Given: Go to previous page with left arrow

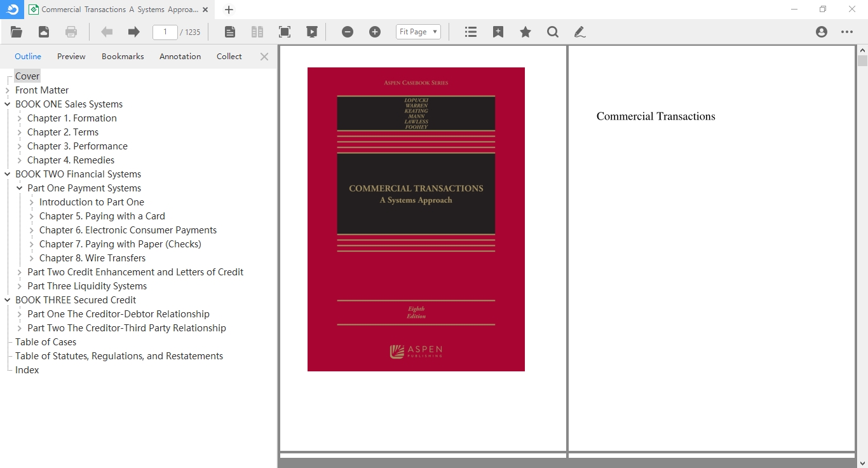Looking at the screenshot, I should click(x=107, y=32).
